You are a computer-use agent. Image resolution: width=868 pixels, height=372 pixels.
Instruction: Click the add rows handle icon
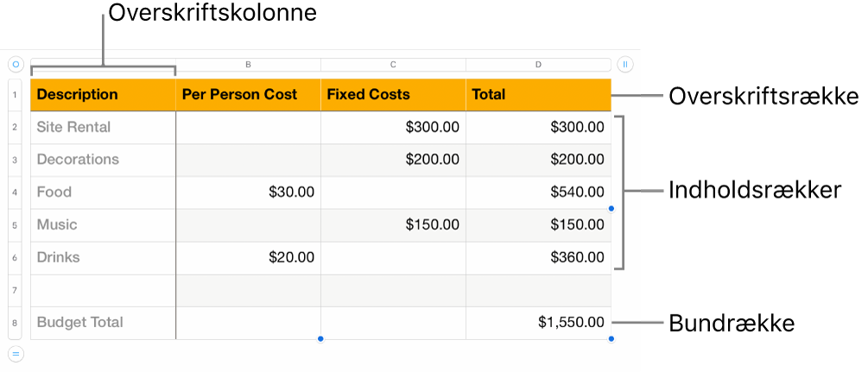16,352
